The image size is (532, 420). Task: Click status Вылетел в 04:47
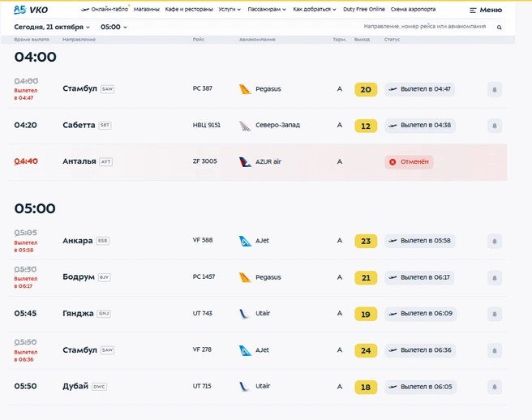click(x=420, y=89)
